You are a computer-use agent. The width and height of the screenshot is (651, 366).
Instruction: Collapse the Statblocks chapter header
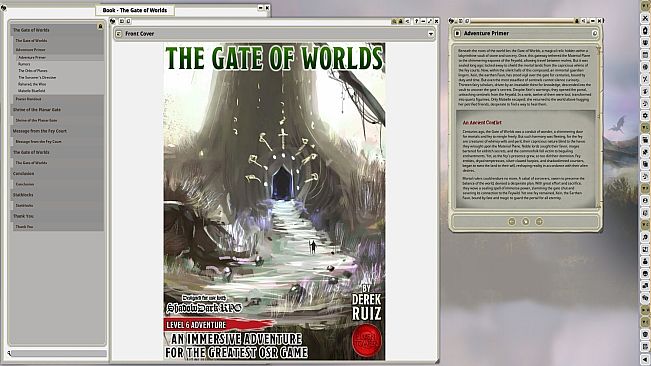[x=57, y=195]
